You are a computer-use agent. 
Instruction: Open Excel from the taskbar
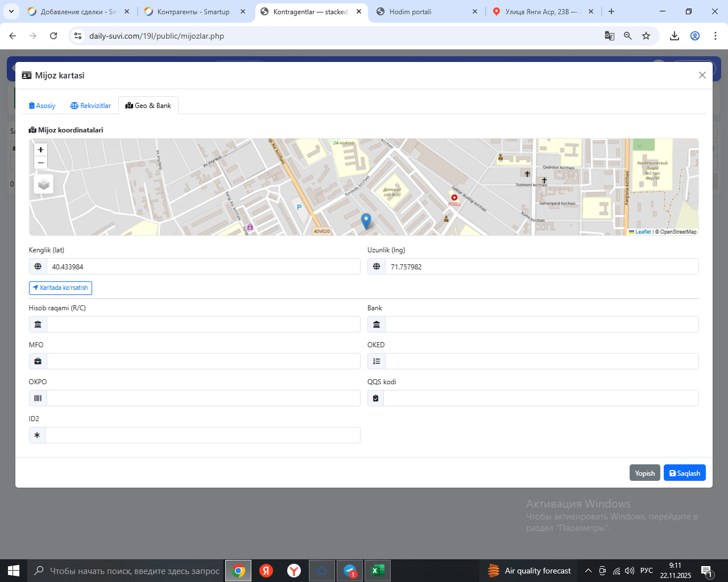coord(377,571)
